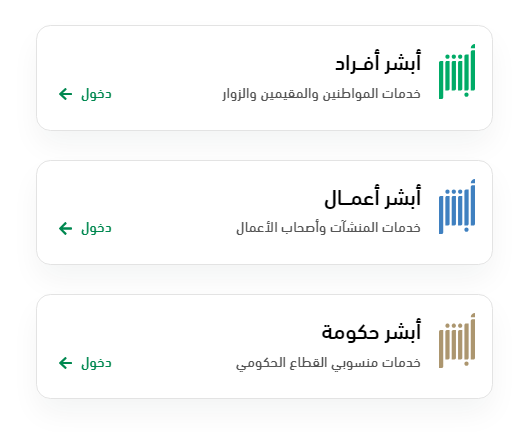513x432 pixels.
Task: Click the word أفراد in the first card title
Action: (357, 62)
